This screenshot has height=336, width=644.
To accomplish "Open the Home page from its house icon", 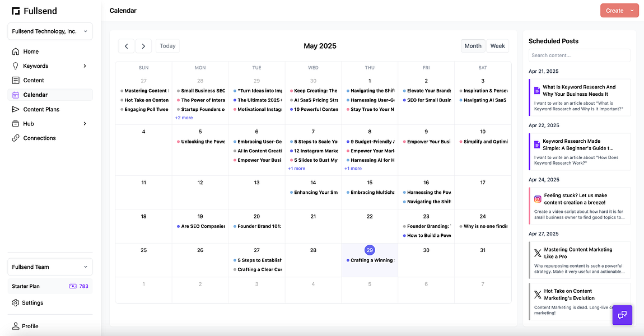I will tap(16, 52).
